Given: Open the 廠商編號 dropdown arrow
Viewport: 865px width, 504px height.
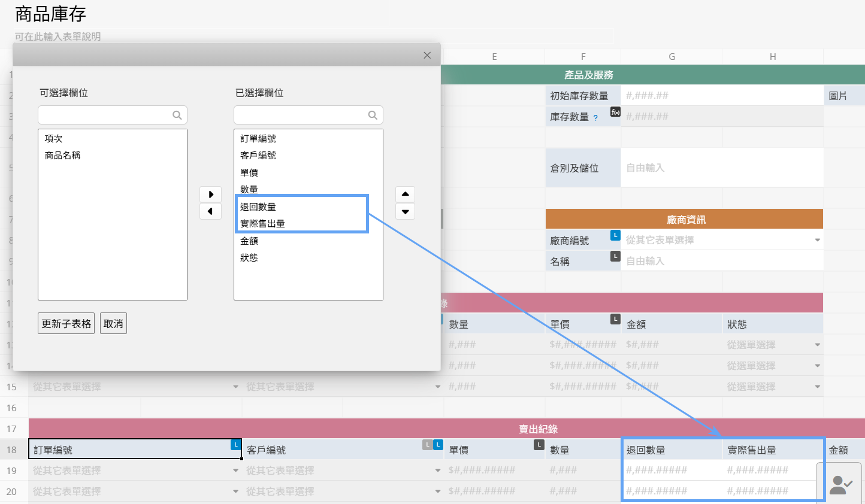Looking at the screenshot, I should click(817, 240).
